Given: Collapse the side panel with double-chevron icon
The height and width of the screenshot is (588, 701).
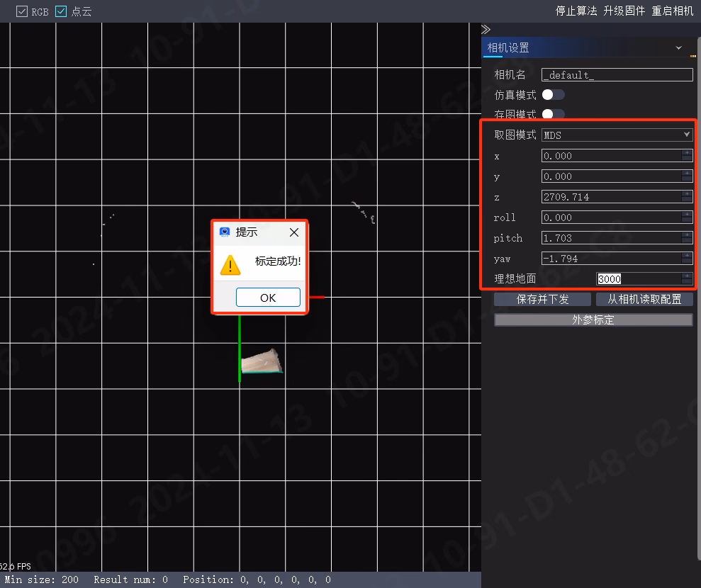Looking at the screenshot, I should pyautogui.click(x=486, y=30).
